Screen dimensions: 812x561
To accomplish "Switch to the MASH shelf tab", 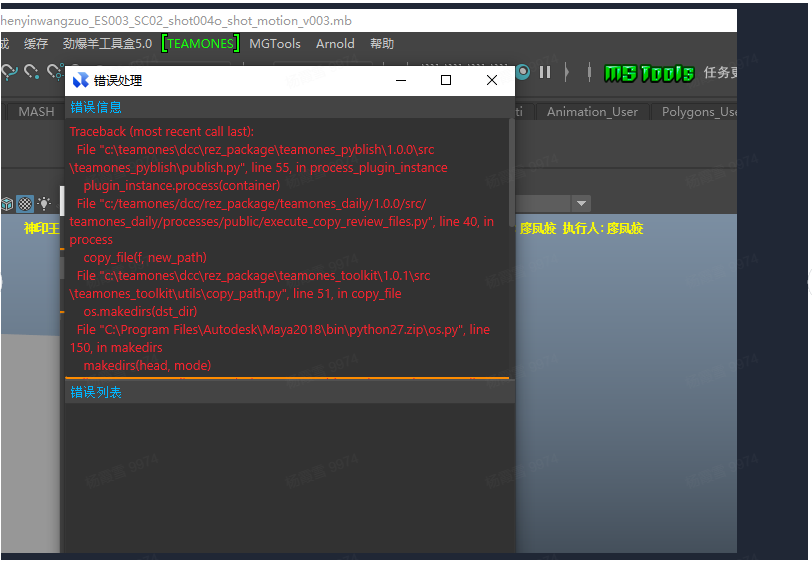I will coord(36,112).
